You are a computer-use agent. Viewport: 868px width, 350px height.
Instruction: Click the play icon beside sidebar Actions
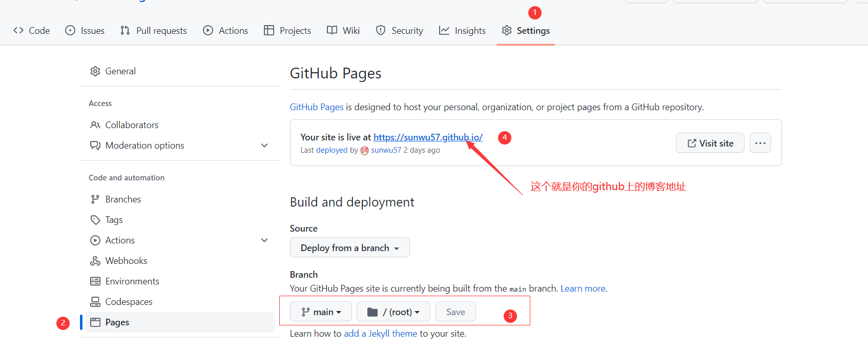pyautogui.click(x=95, y=240)
